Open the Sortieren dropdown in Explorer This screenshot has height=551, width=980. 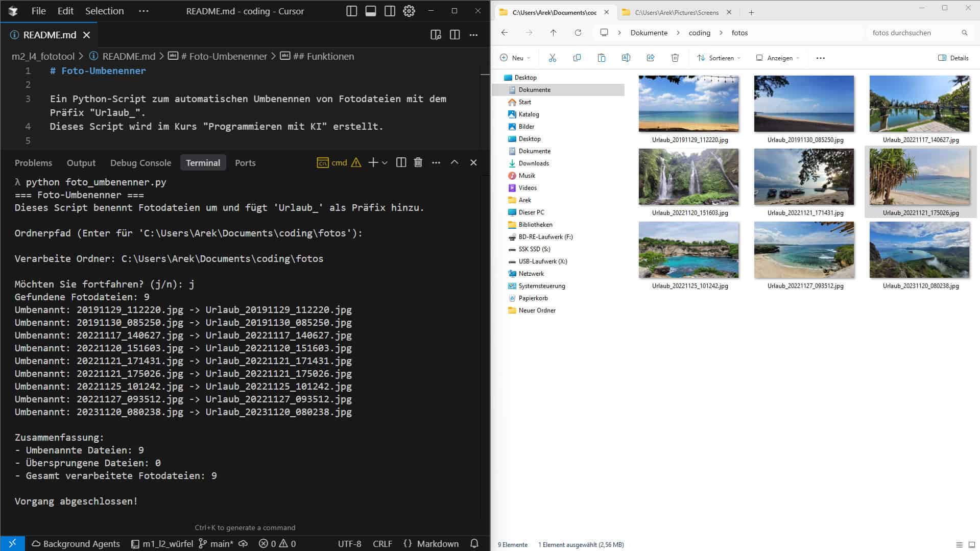[719, 58]
